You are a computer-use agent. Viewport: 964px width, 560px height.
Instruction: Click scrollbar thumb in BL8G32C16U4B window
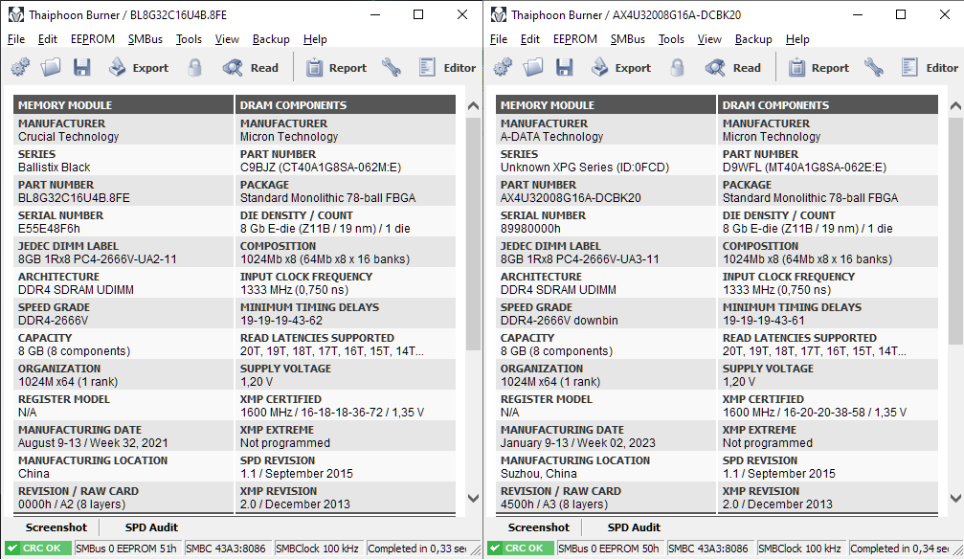(x=473, y=234)
